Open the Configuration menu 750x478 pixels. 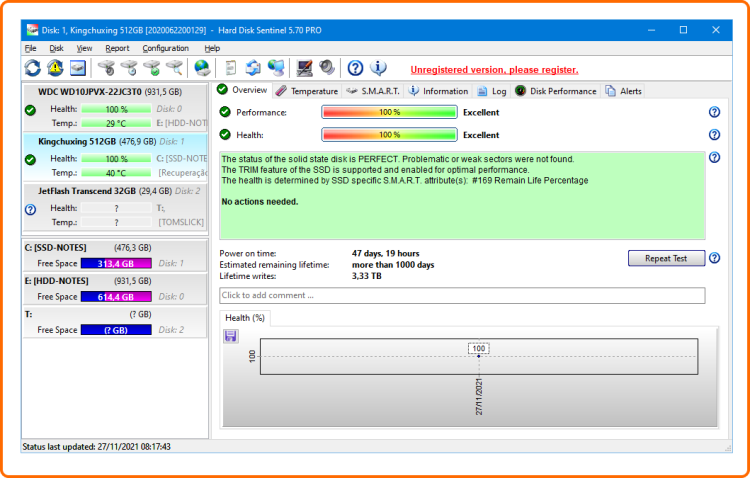[x=165, y=48]
